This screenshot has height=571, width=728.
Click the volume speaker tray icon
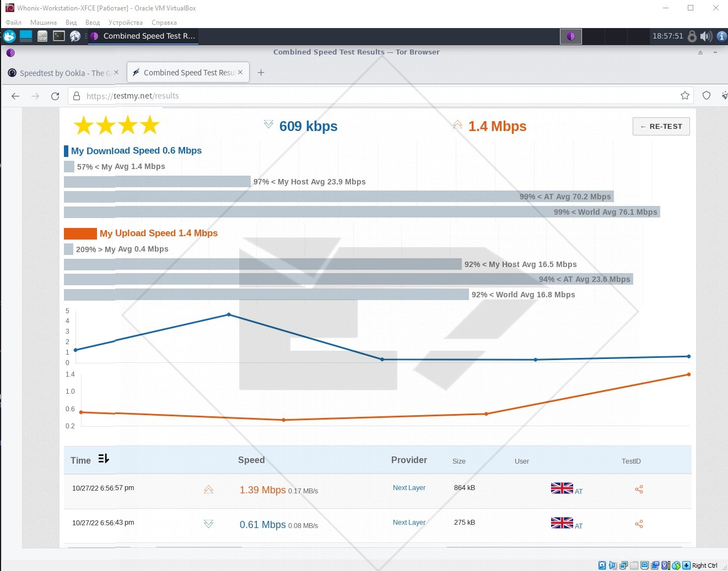pyautogui.click(x=706, y=36)
